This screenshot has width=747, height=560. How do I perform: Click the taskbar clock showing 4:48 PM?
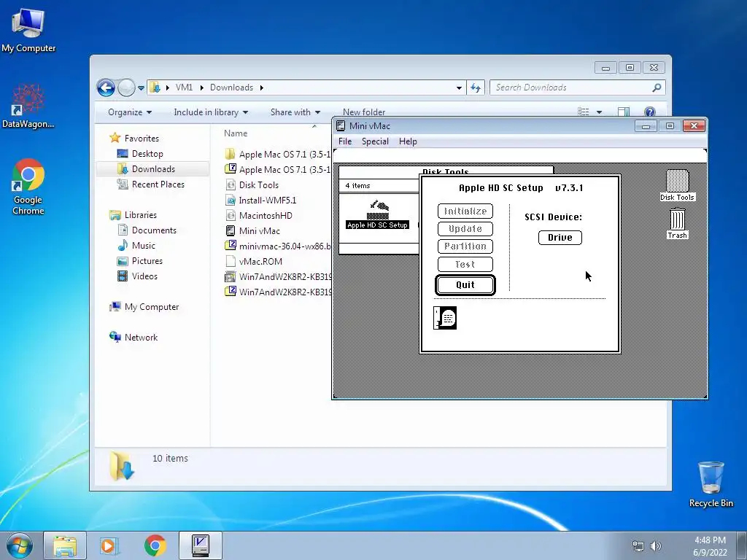coord(710,546)
